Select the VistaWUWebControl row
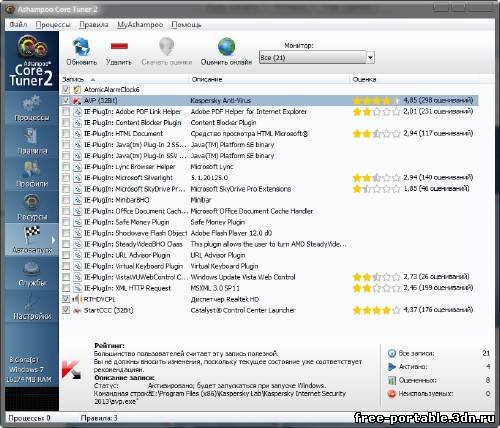 point(269,277)
